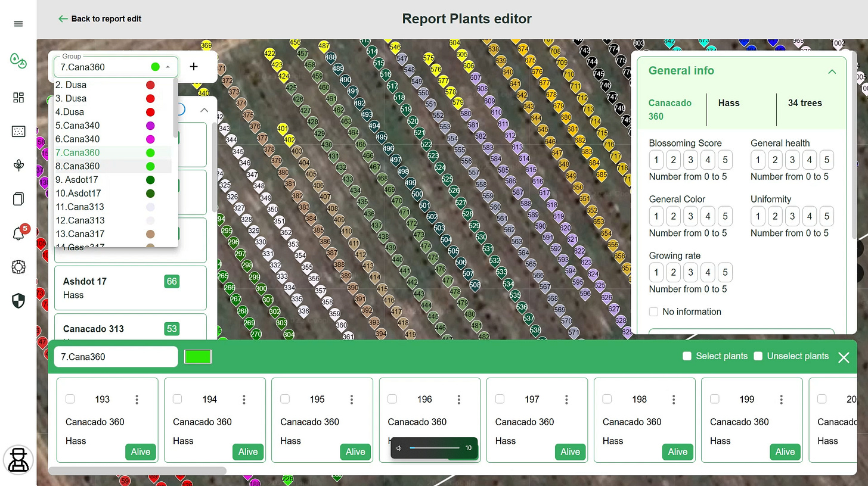
Task: Choose 13.Cana317 from group list
Action: point(113,234)
